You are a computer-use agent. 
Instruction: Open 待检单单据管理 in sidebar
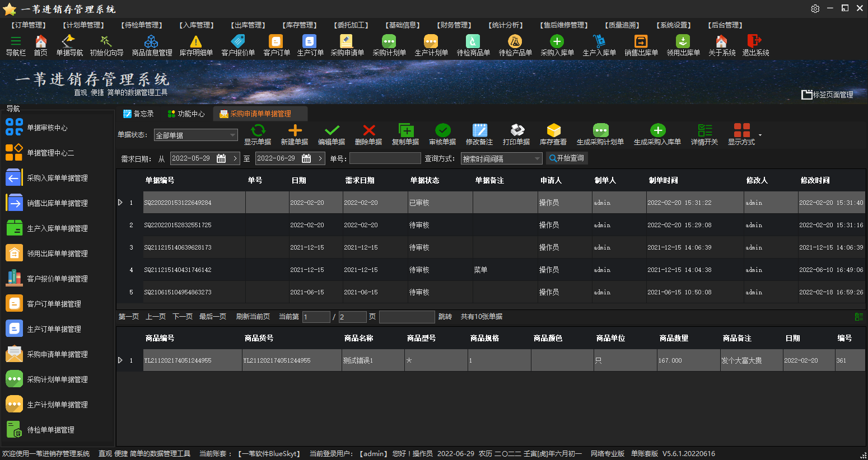[40, 430]
